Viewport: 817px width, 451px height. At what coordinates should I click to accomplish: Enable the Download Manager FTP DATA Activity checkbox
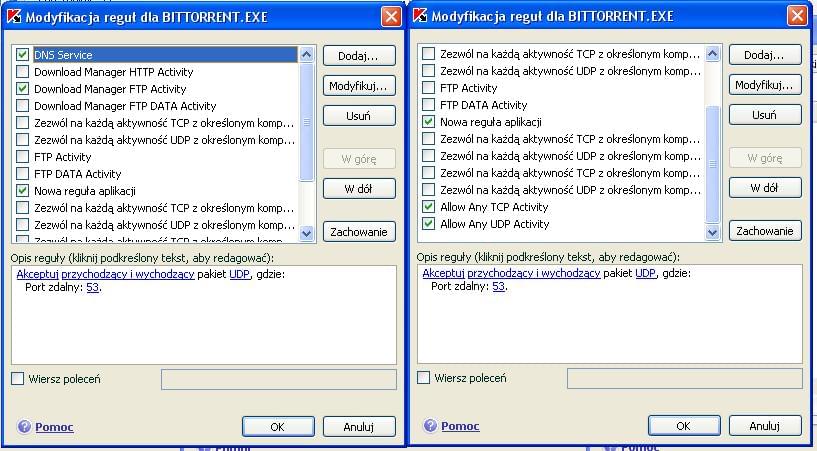tap(22, 106)
